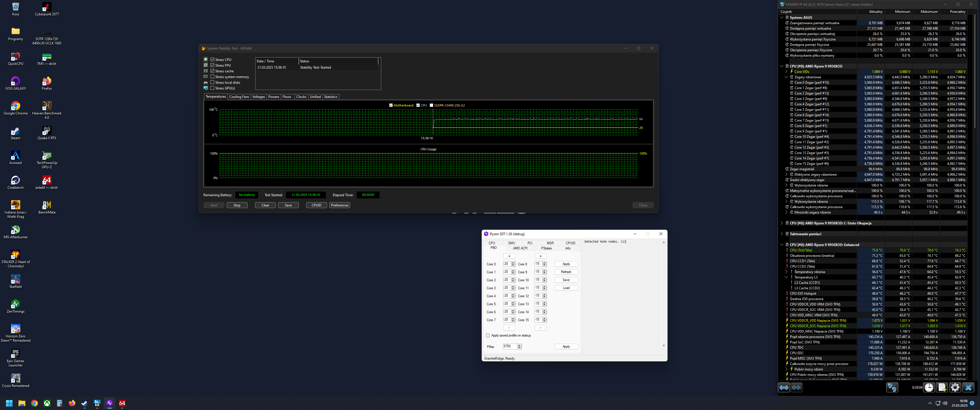Click HWiNFO collapse columns arrows icon
Viewport: 980px width, 410px height.
(x=796, y=388)
